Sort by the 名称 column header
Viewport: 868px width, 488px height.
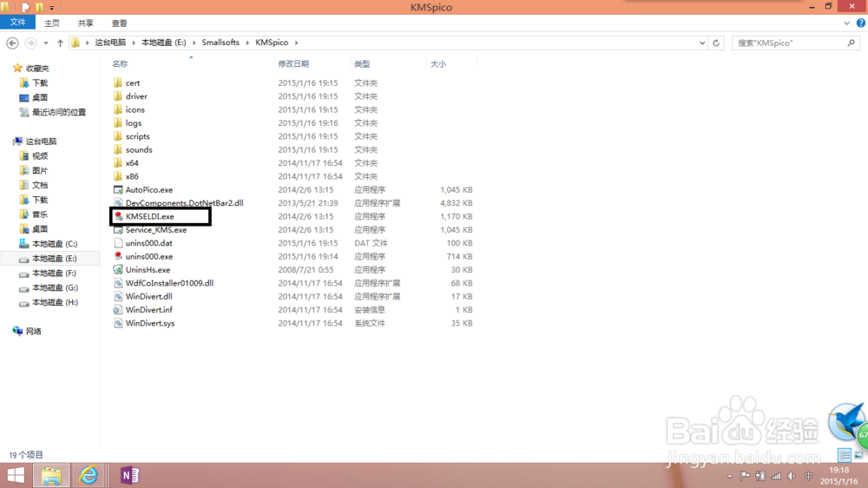(120, 63)
